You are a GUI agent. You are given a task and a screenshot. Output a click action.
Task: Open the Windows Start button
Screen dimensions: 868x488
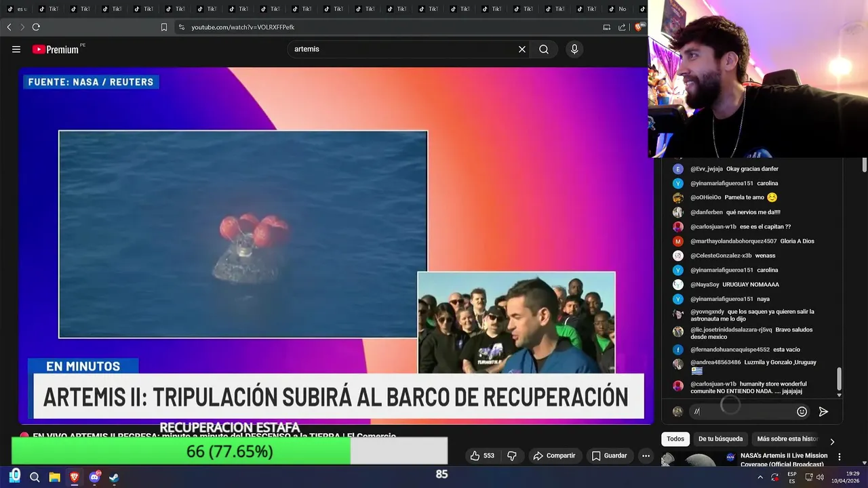15,476
